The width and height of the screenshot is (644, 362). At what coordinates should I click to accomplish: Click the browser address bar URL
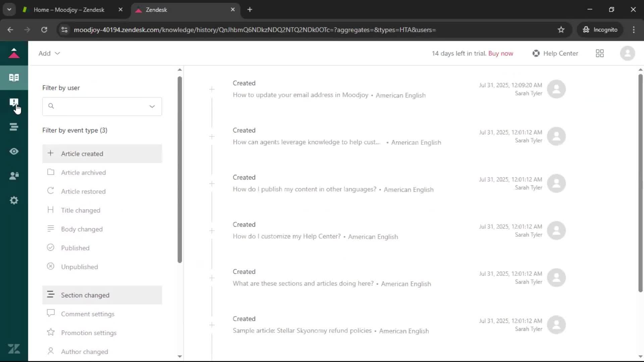tap(255, 30)
